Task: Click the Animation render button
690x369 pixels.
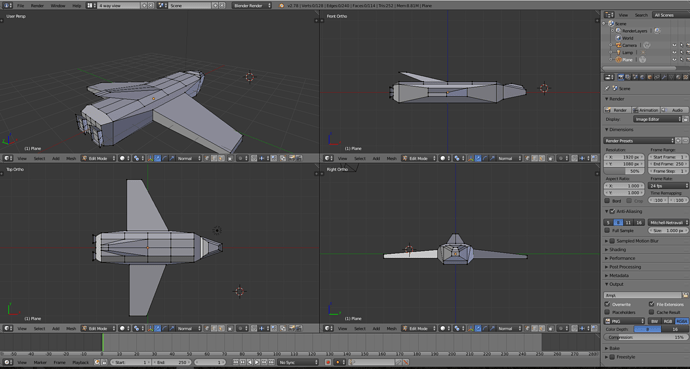Action: [x=646, y=110]
